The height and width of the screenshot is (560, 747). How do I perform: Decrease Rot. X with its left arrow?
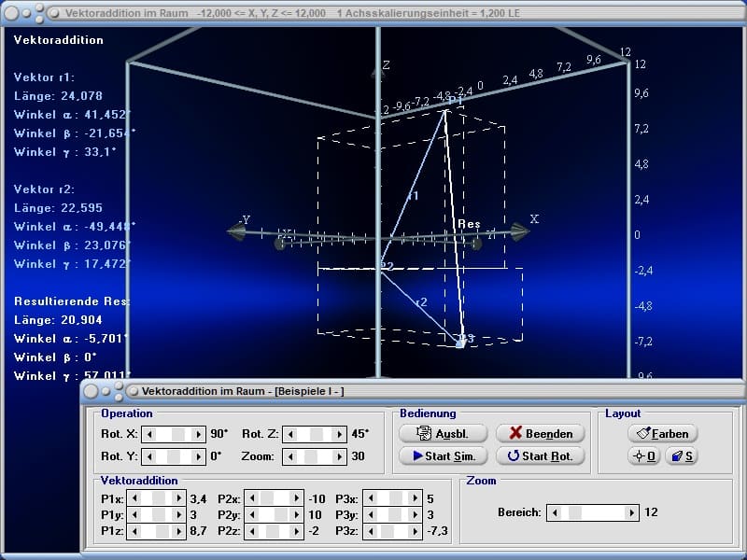pos(149,434)
